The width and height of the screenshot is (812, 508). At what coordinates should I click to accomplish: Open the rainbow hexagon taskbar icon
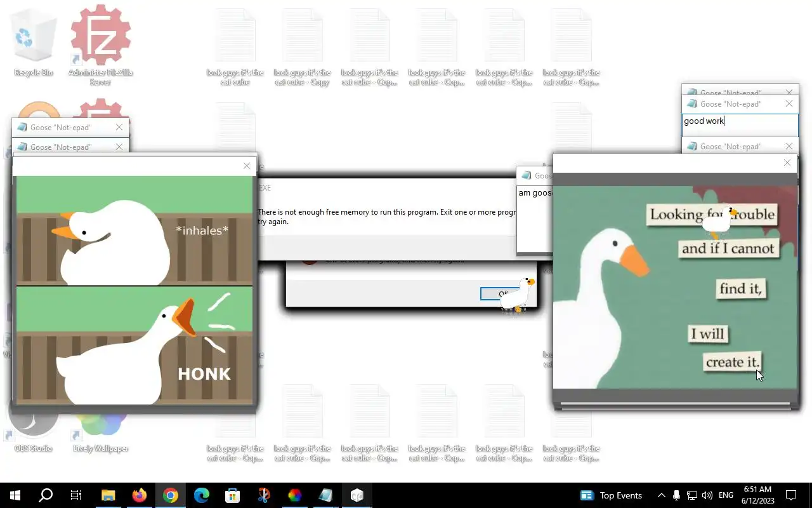tap(295, 495)
